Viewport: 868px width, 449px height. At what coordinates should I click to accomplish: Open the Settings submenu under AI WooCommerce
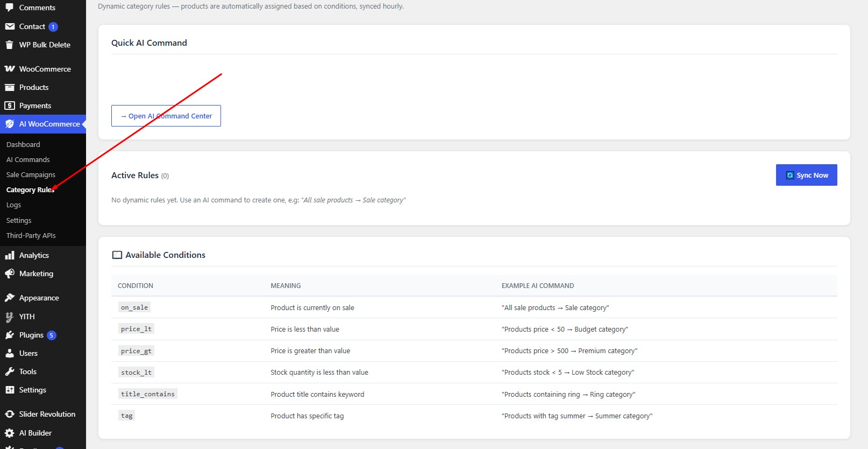tap(19, 220)
